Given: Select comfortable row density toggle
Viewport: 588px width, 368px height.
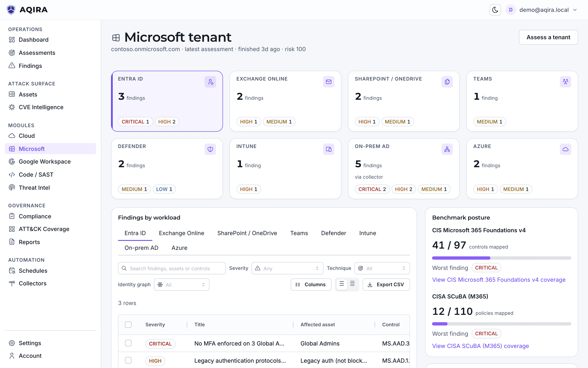Looking at the screenshot, I should pyautogui.click(x=342, y=284).
